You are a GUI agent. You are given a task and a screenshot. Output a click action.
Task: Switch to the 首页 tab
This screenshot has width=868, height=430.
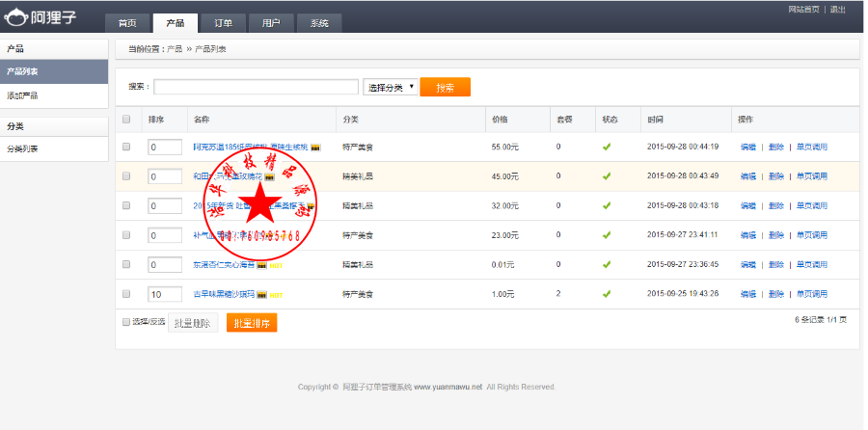pyautogui.click(x=127, y=23)
